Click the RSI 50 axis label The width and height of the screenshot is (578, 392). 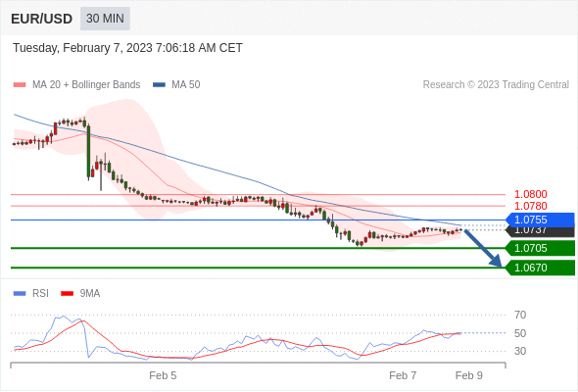[x=520, y=333]
